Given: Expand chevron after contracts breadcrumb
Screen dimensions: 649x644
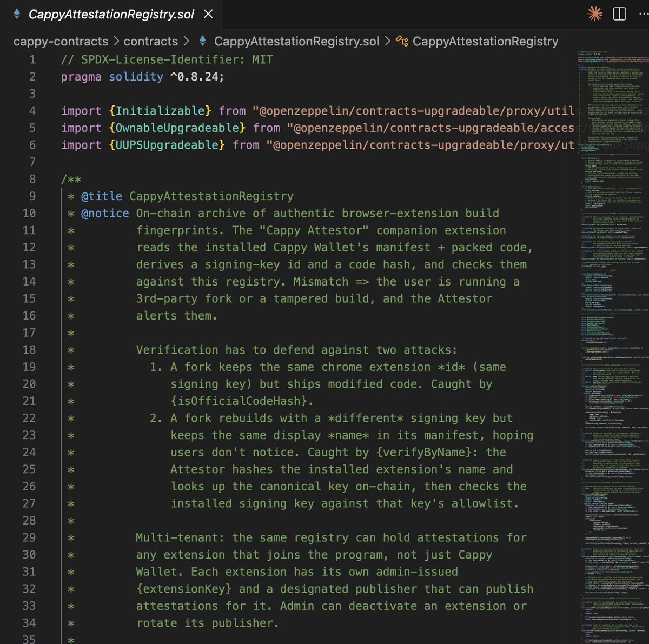Looking at the screenshot, I should coord(187,42).
